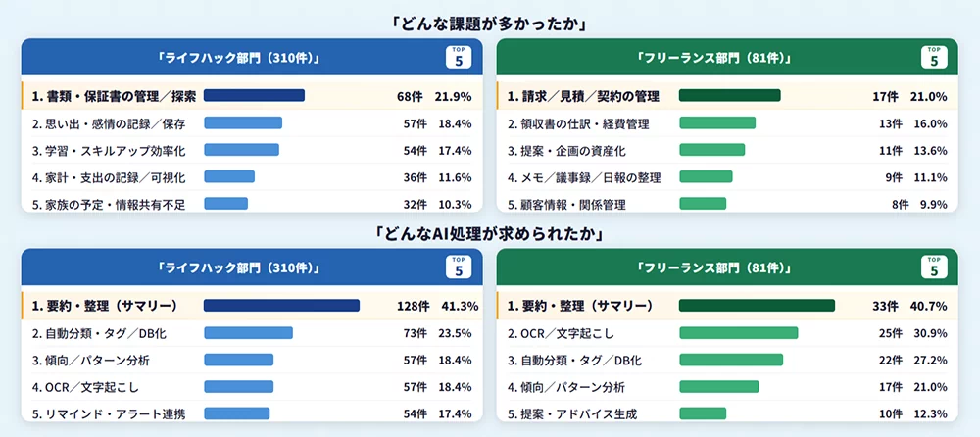Click the dark blue bar for 書類・保証書の管理／探索

254,96
